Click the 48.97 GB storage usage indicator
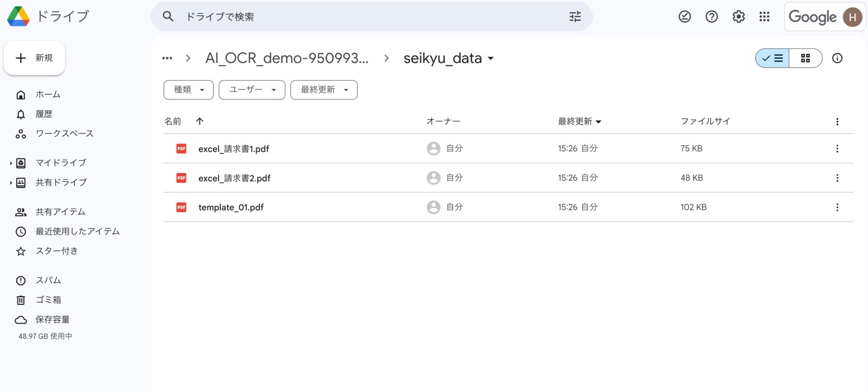 pyautogui.click(x=45, y=336)
